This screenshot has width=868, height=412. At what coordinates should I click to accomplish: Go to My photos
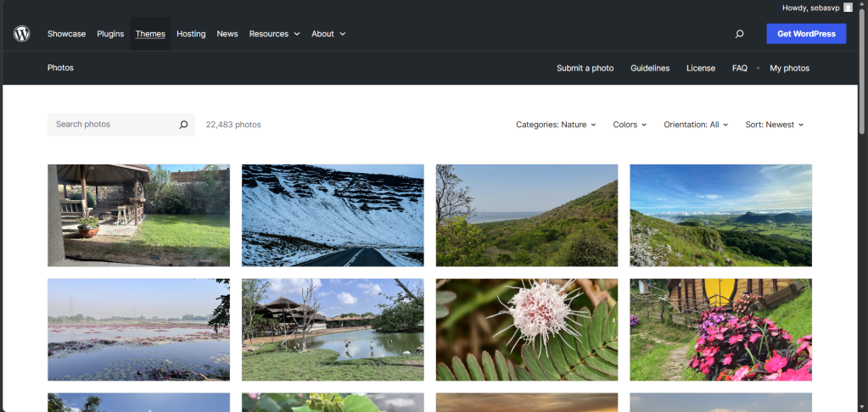tap(789, 68)
